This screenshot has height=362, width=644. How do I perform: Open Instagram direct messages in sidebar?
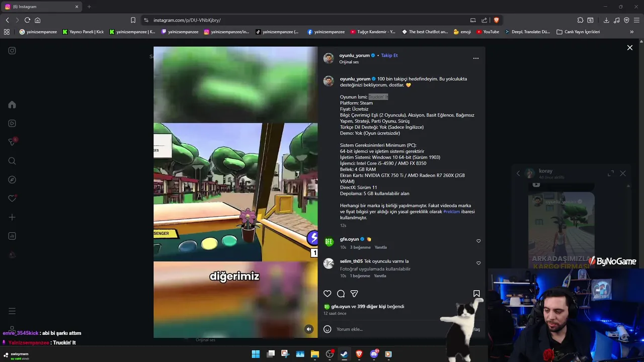click(12, 142)
